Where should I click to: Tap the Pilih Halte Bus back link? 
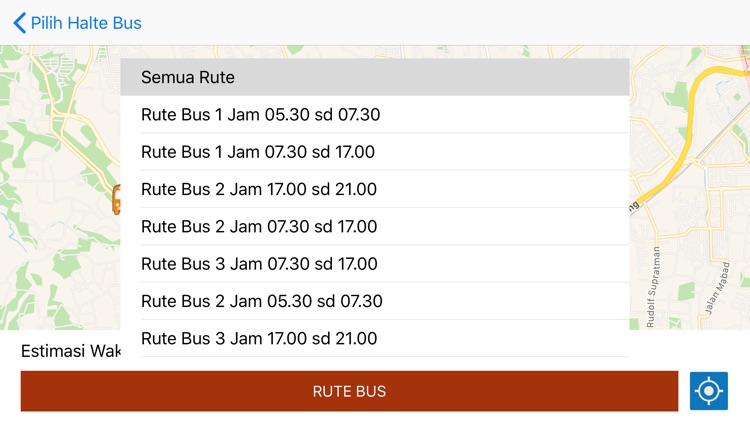point(86,22)
